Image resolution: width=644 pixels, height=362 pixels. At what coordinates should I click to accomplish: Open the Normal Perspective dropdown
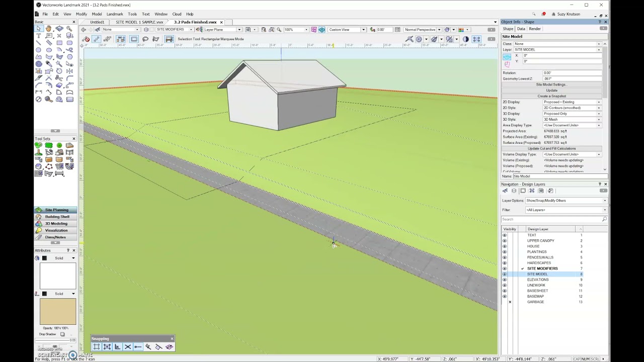click(x=423, y=29)
